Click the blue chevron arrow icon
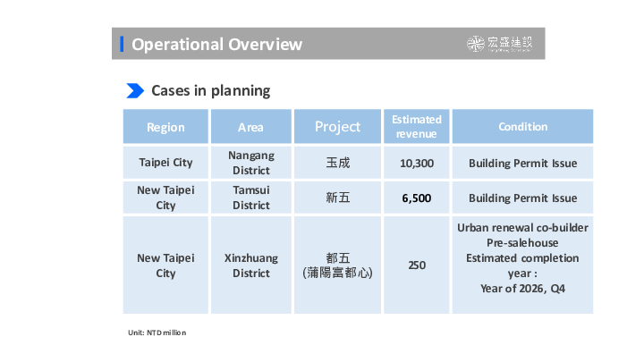Image resolution: width=644 pixels, height=362 pixels. click(x=135, y=90)
